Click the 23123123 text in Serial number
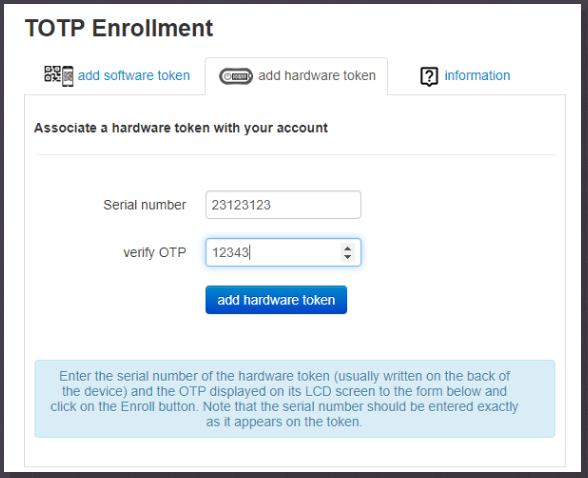This screenshot has width=588, height=478. (x=241, y=205)
